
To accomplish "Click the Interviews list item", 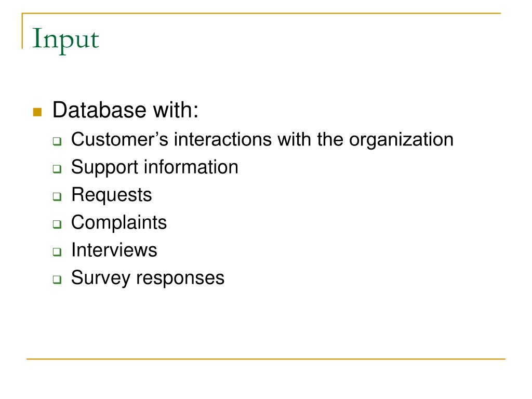I will (114, 250).
